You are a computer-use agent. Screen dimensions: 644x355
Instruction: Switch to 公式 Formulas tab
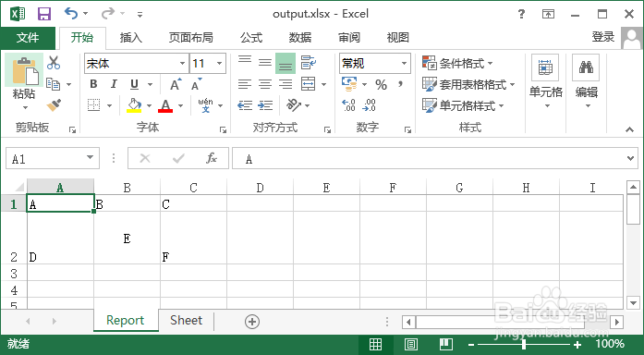pos(251,38)
